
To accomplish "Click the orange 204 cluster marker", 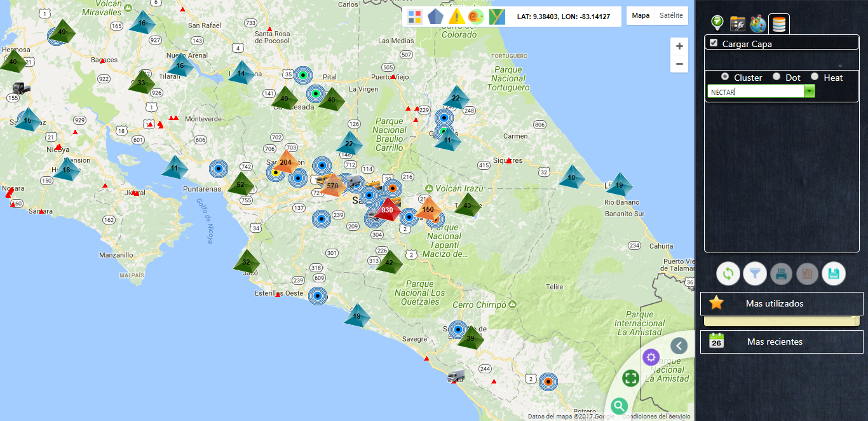I will point(286,162).
